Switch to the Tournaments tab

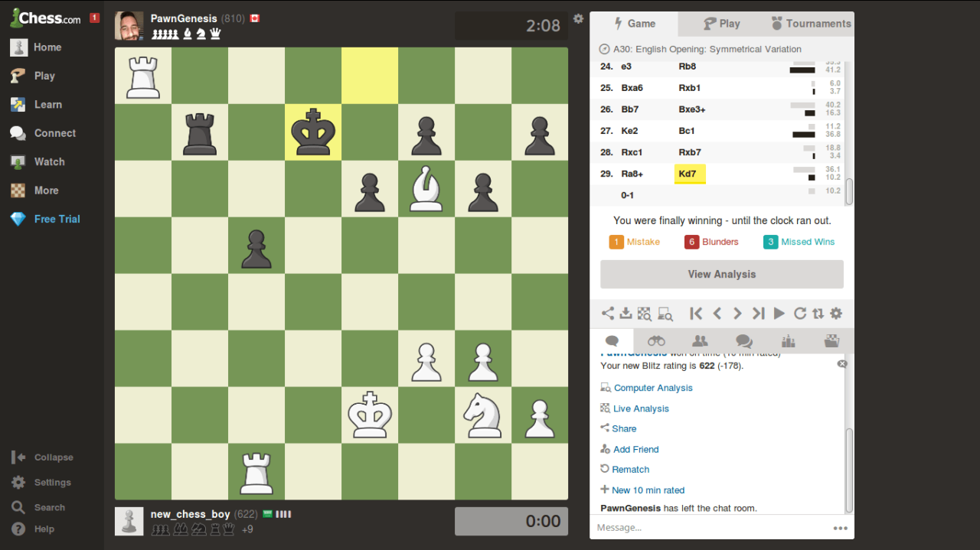tap(811, 23)
